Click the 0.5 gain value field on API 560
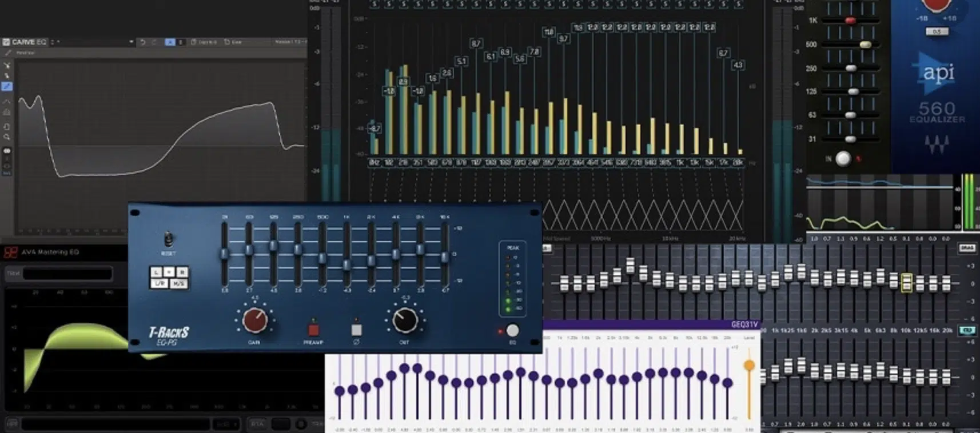The image size is (980, 433). coord(937,31)
